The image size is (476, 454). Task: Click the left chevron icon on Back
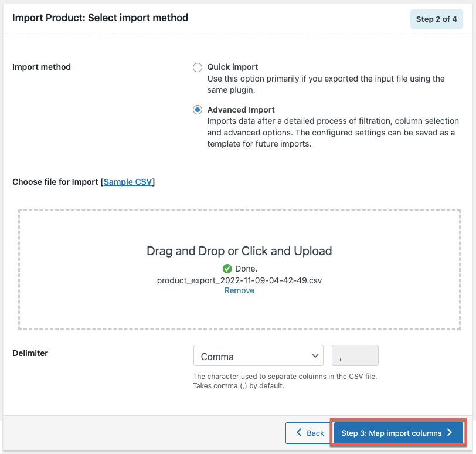pos(299,432)
